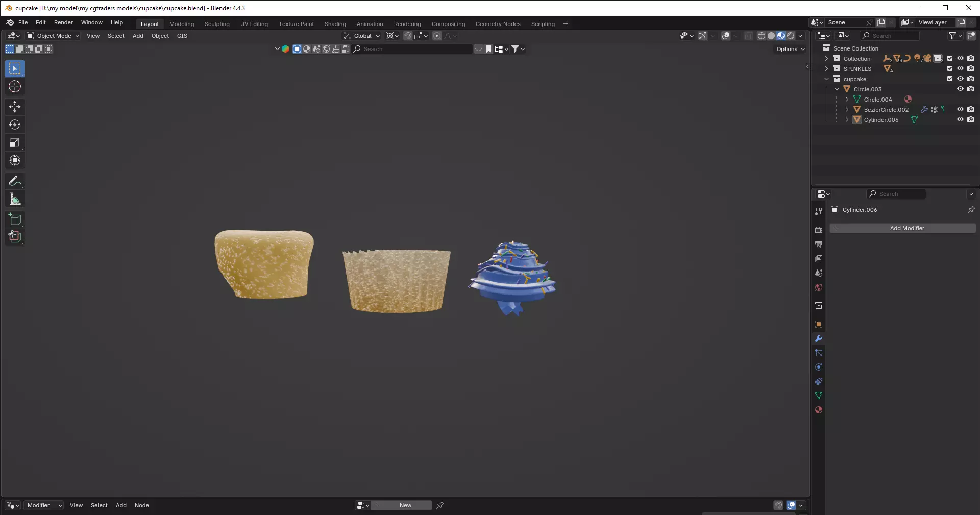Open the File menu
The height and width of the screenshot is (515, 980).
[x=23, y=22]
